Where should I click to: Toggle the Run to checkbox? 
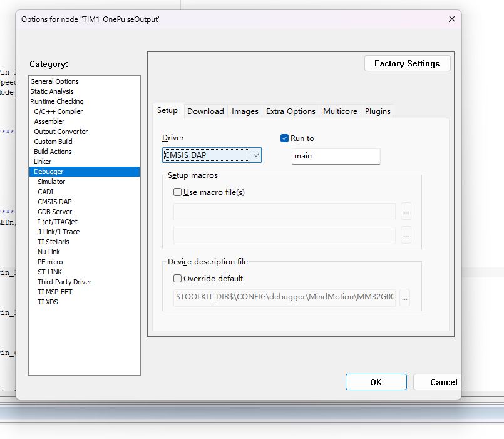tap(285, 138)
